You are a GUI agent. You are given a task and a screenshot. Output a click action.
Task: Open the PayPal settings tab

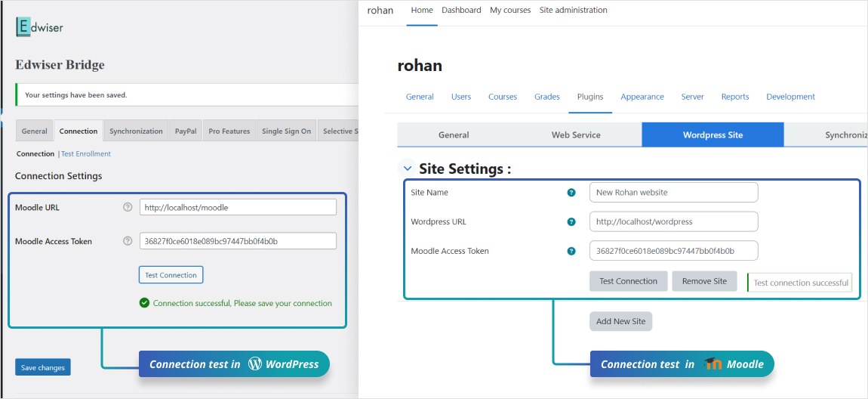tap(186, 131)
